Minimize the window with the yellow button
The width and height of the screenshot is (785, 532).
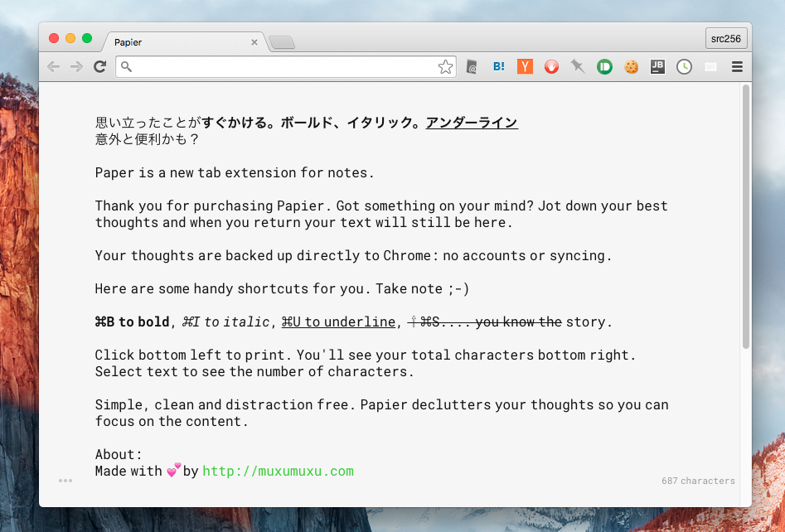(x=70, y=38)
